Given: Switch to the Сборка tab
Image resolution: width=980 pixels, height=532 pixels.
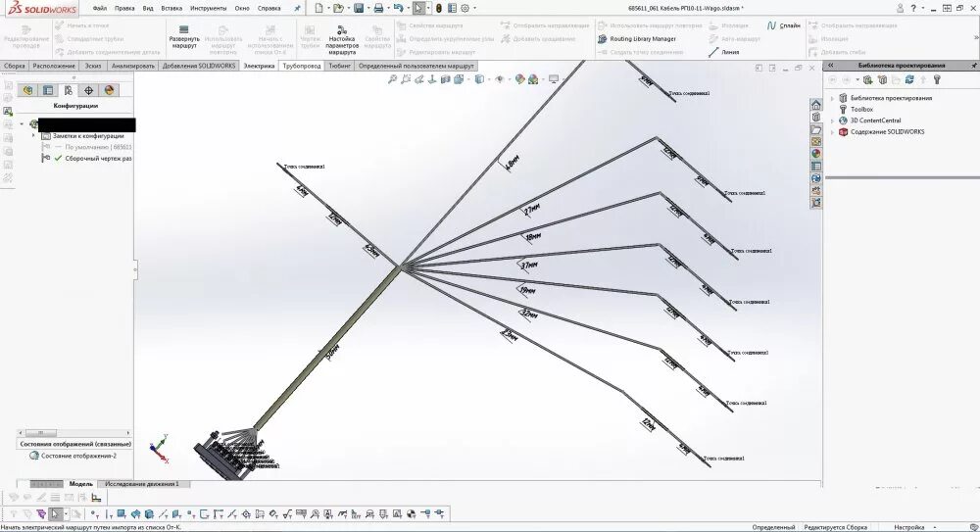Looking at the screenshot, I should [15, 66].
